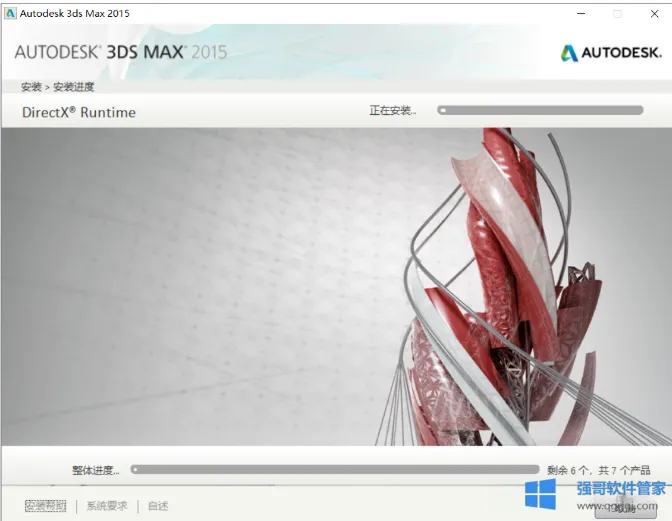Screen dimensions: 672x521
Task: Click the DirectX Runtime progress bar
Action: (x=540, y=111)
